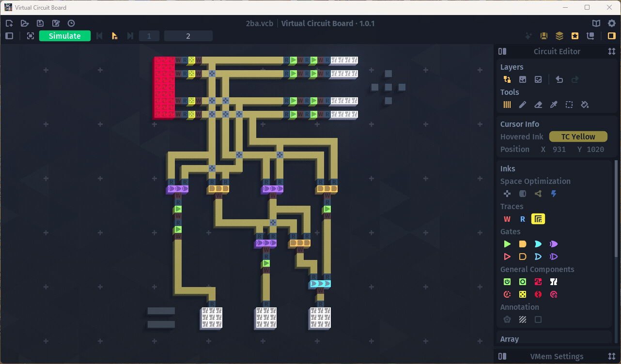Image resolution: width=621 pixels, height=364 pixels.
Task: Click the fit-view focus icon
Action: coord(31,36)
